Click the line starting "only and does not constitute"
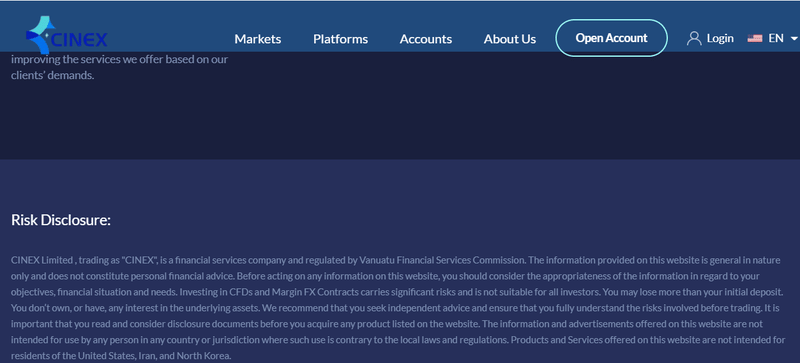Image resolution: width=800 pixels, height=363 pixels. pyautogui.click(x=385, y=276)
